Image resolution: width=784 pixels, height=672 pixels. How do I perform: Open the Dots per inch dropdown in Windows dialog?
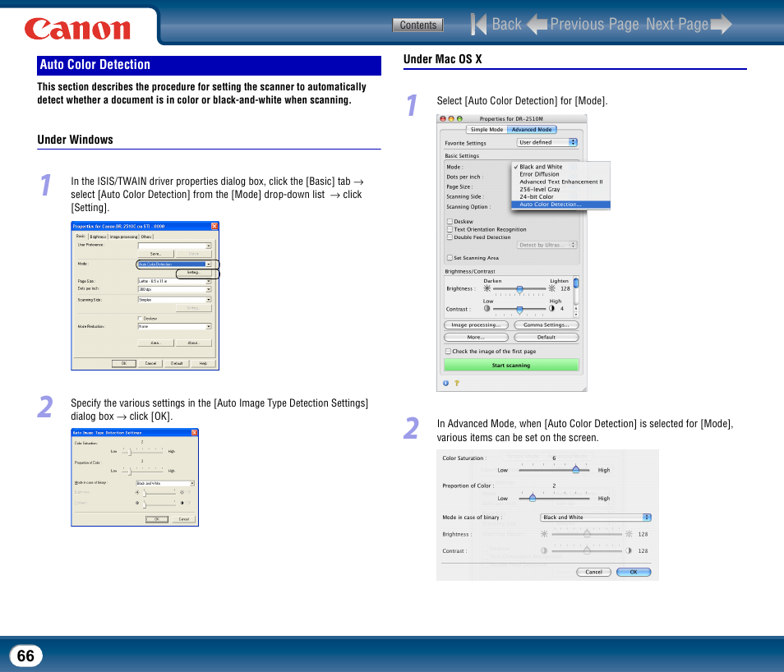174,289
